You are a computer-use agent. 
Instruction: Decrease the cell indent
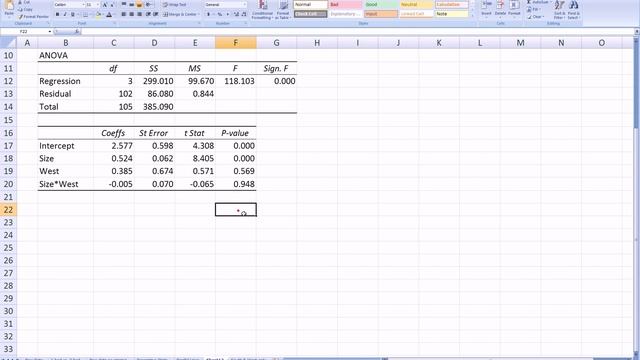pyautogui.click(x=148, y=15)
